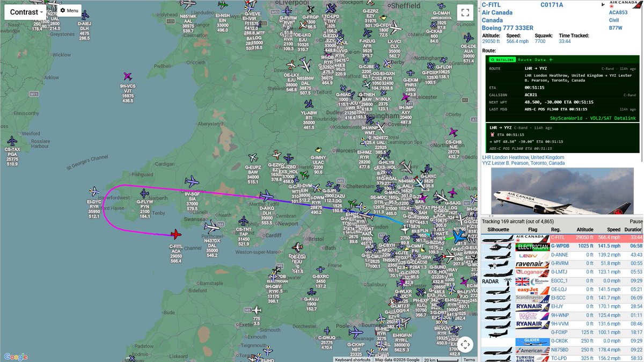Image resolution: width=644 pixels, height=362 pixels.
Task: Select D-ANNE registration in list
Action: click(560, 255)
